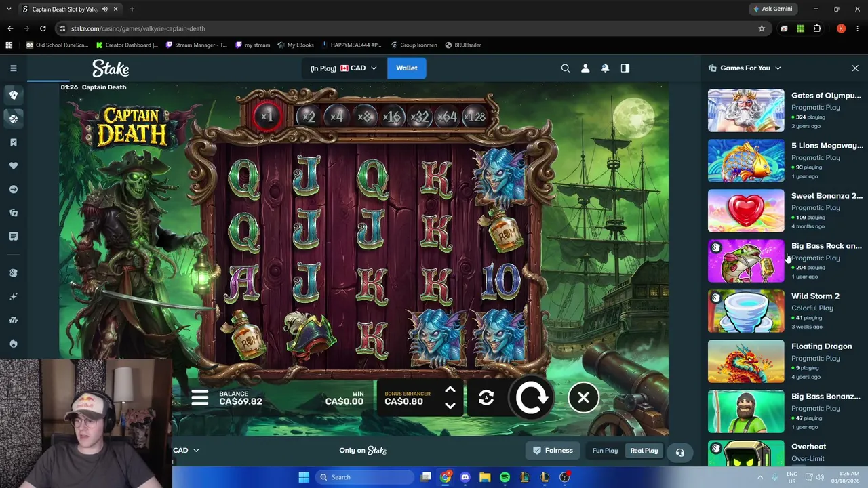The height and width of the screenshot is (488, 868).
Task: Open the Big Bass Bonanza thumbnail
Action: (746, 411)
